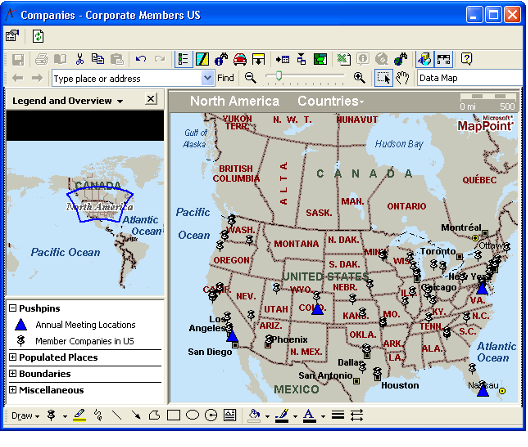Open the pushpin symbol dropdown arrow

(65, 416)
